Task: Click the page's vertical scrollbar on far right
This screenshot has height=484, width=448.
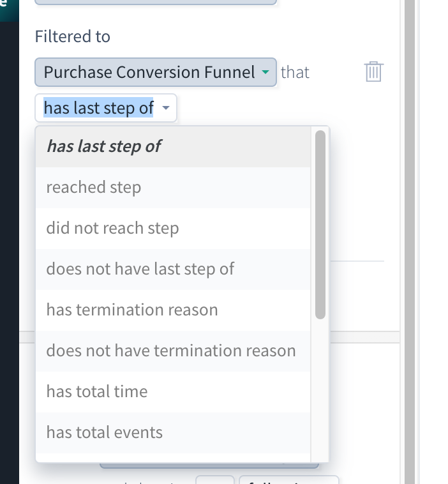Action: pyautogui.click(x=410, y=242)
